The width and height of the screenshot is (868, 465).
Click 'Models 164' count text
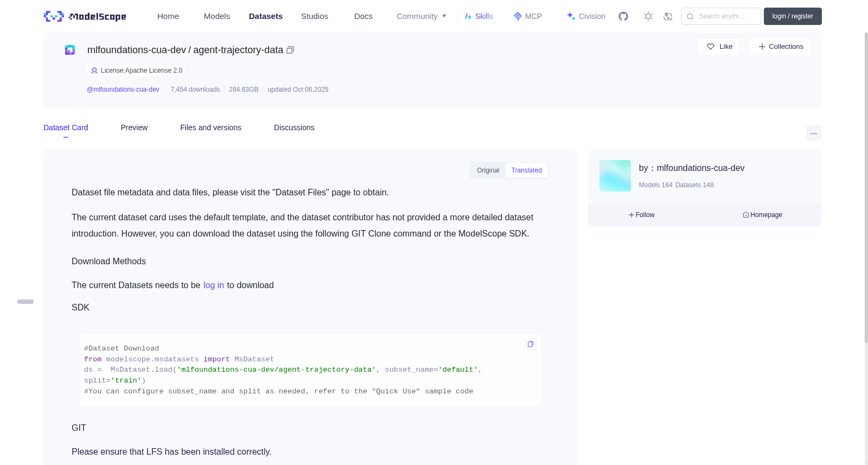[x=656, y=185]
